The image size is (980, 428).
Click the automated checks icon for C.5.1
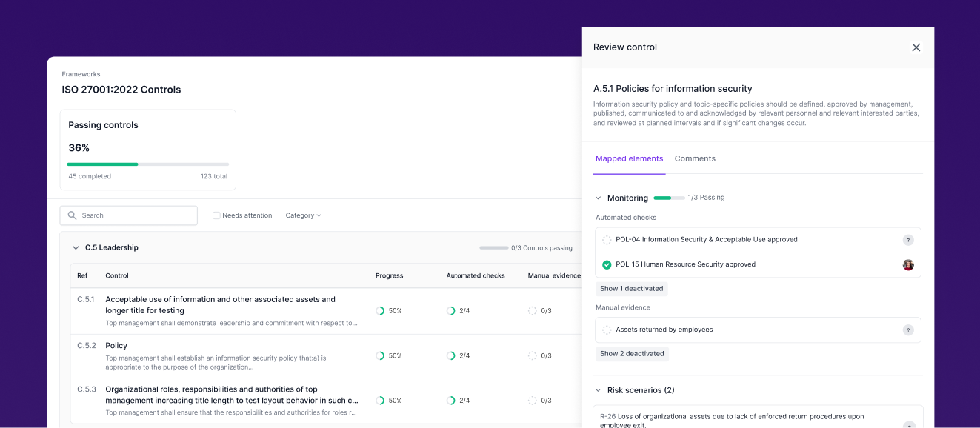click(450, 311)
